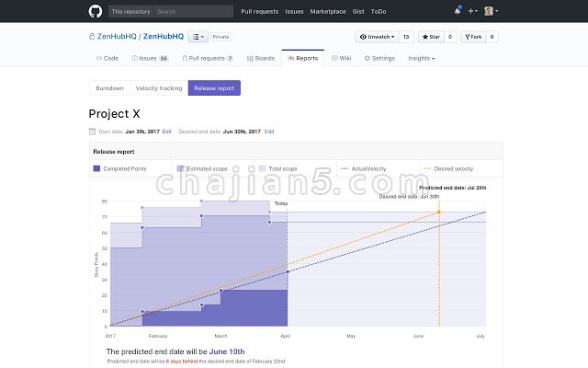Select the Burndown report tab
588x368 pixels.
tap(108, 88)
